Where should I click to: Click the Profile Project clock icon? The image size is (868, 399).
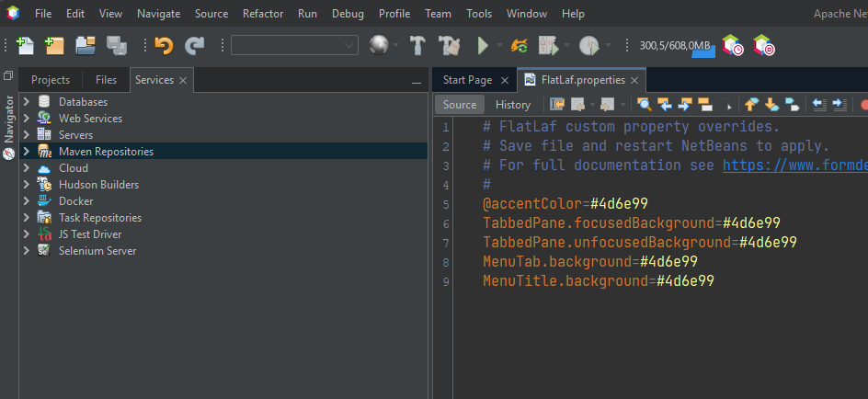(589, 45)
